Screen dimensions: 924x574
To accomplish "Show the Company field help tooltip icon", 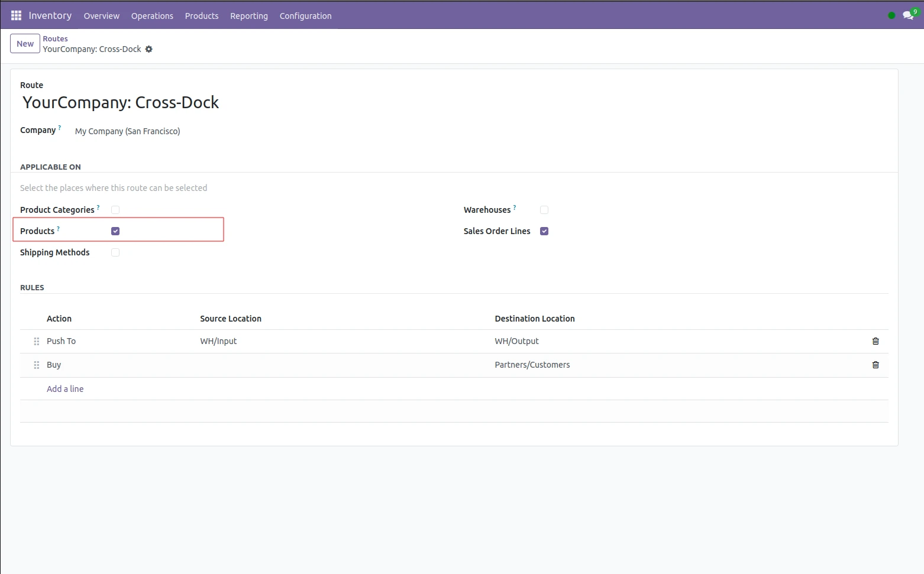I will pyautogui.click(x=60, y=128).
